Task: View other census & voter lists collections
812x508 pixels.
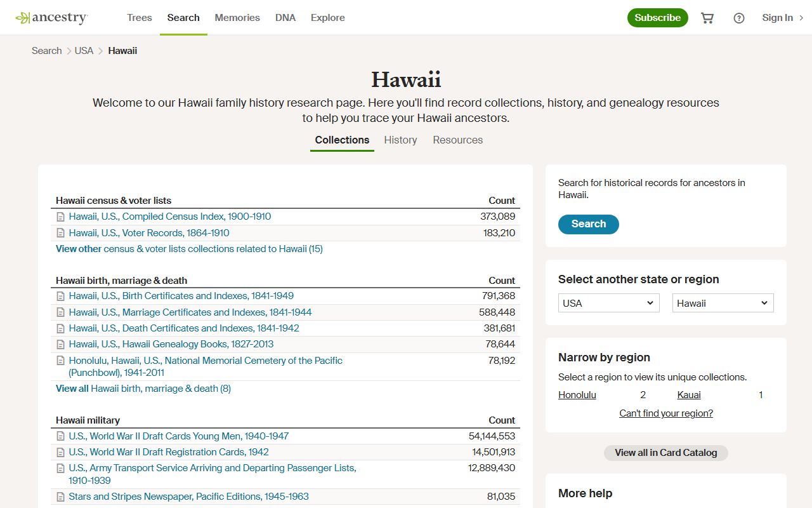Action: pos(189,249)
